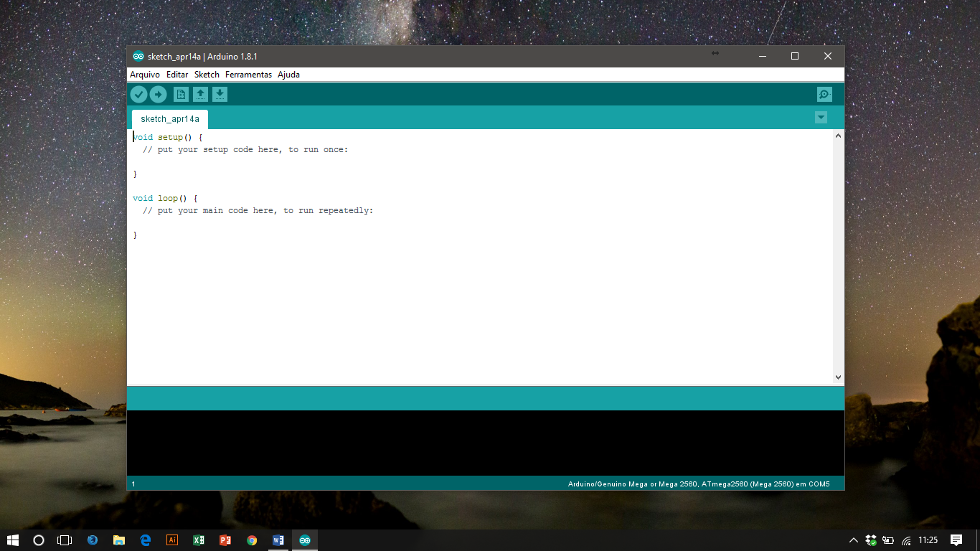Open the Windows Start menu

point(12,540)
